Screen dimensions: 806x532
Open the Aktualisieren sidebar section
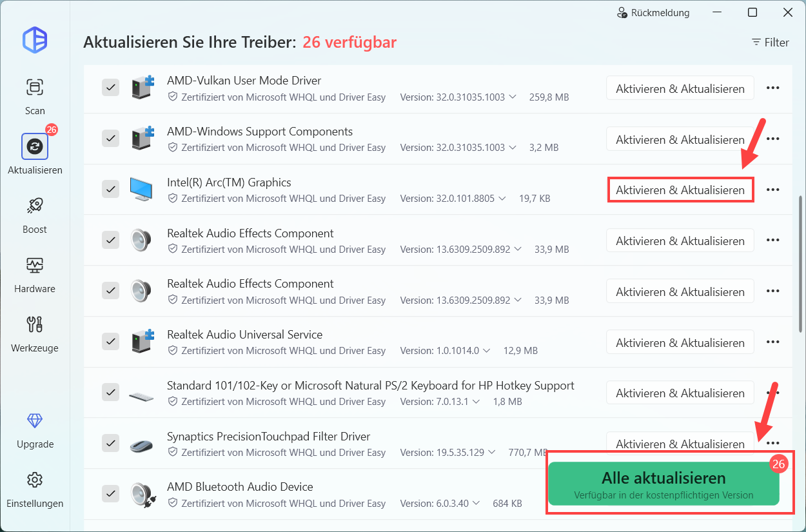(35, 155)
